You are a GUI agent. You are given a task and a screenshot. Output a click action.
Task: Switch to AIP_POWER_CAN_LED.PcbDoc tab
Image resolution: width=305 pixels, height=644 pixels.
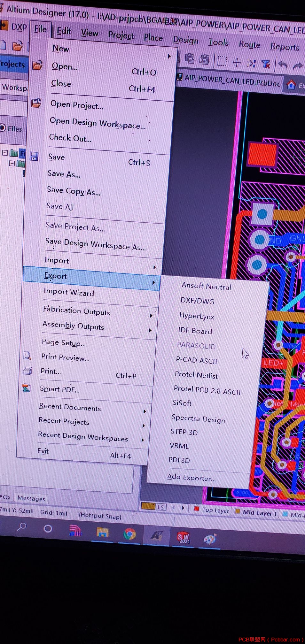pos(230,81)
